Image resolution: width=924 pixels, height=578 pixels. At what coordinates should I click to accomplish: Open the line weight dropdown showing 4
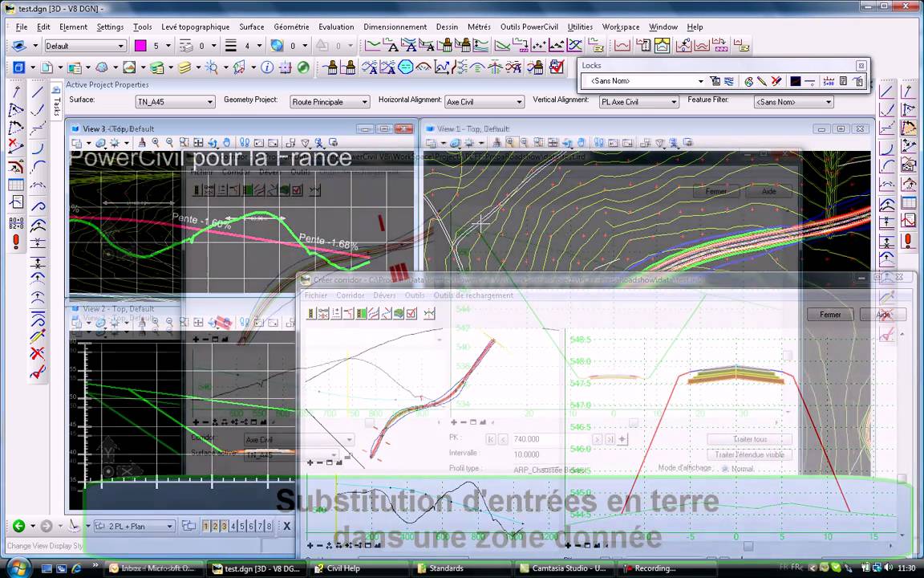tap(259, 46)
